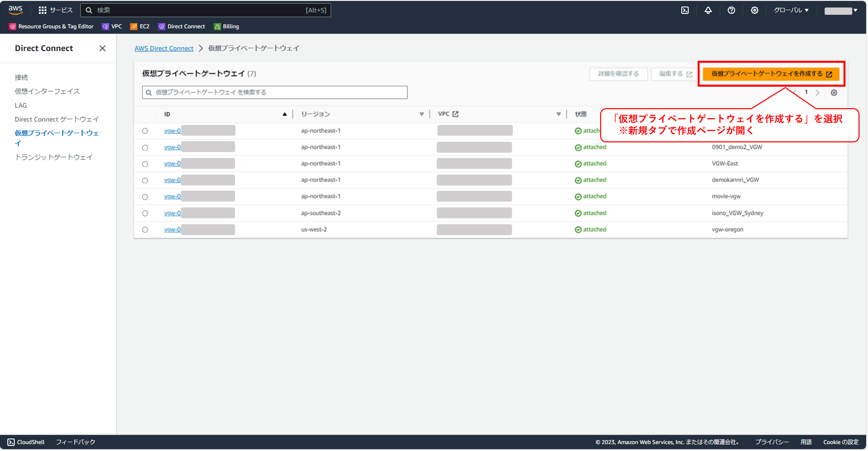Open the CloudShell icon in top bar
Viewport: 868px width, 451px height.
pyautogui.click(x=685, y=10)
